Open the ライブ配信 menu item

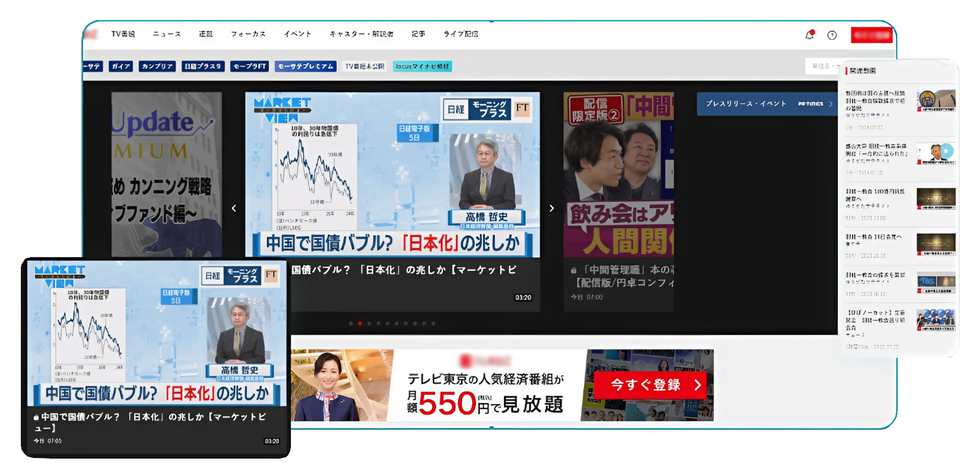tap(461, 34)
